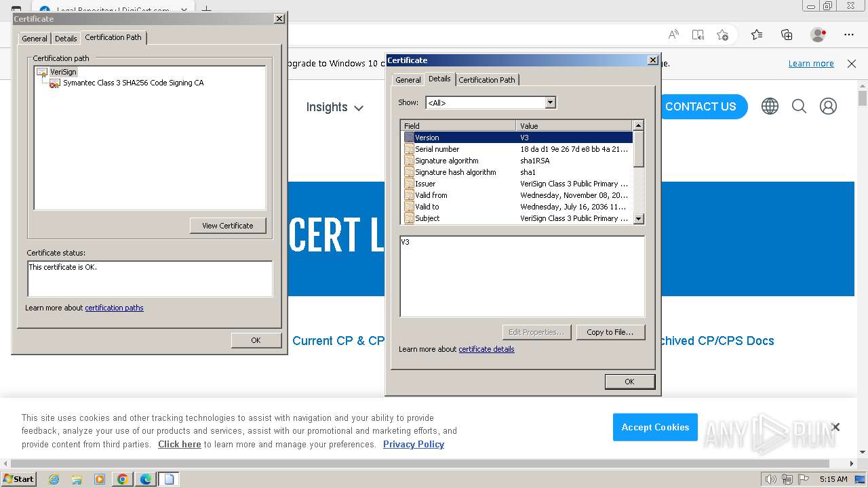Open Read aloud in Edge toolbar
This screenshot has width=868, height=488.
tap(673, 35)
